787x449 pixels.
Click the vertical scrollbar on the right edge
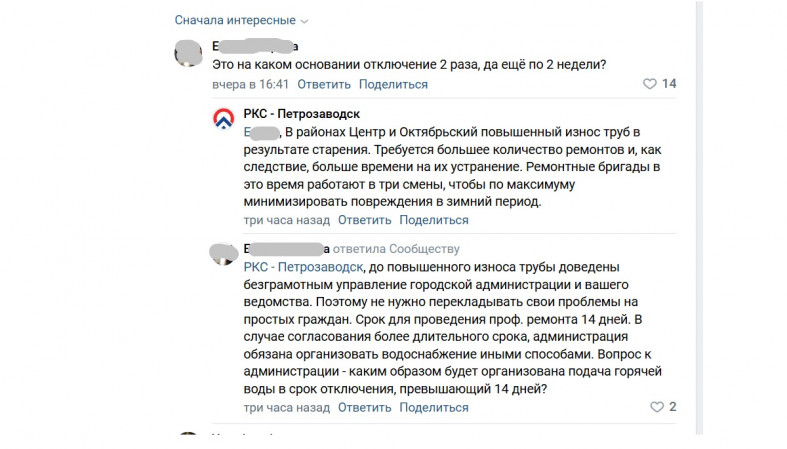click(x=699, y=218)
